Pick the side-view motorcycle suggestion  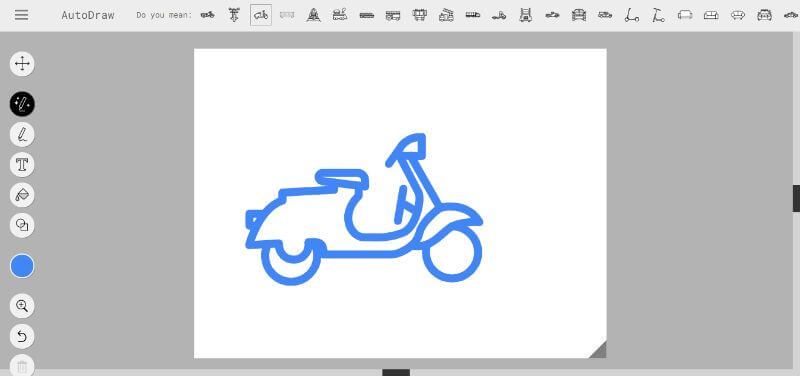207,15
